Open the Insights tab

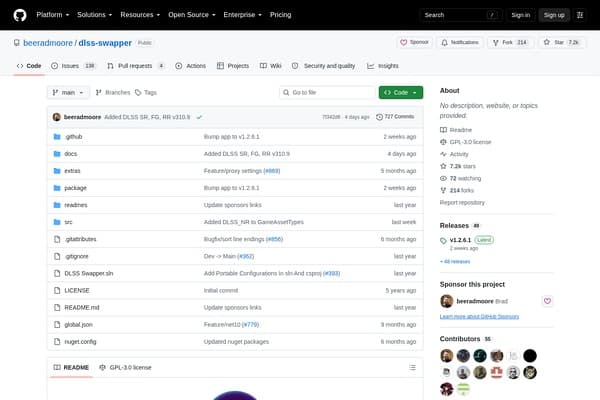pos(383,66)
